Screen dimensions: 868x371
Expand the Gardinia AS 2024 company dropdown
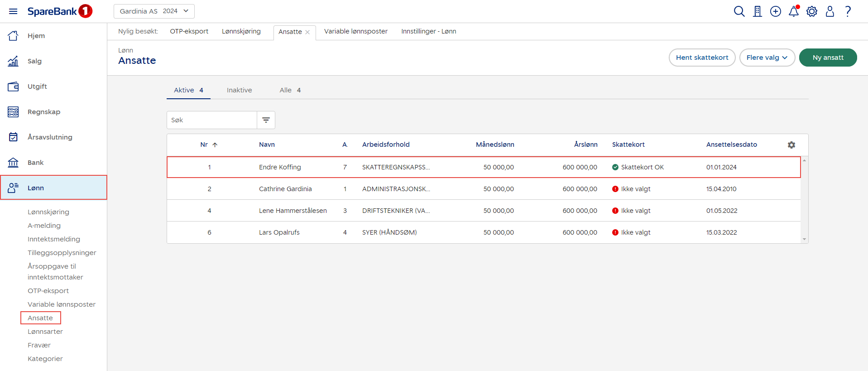point(154,11)
